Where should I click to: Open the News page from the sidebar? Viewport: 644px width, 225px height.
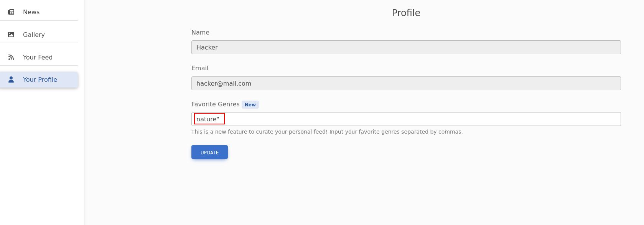coord(31,12)
